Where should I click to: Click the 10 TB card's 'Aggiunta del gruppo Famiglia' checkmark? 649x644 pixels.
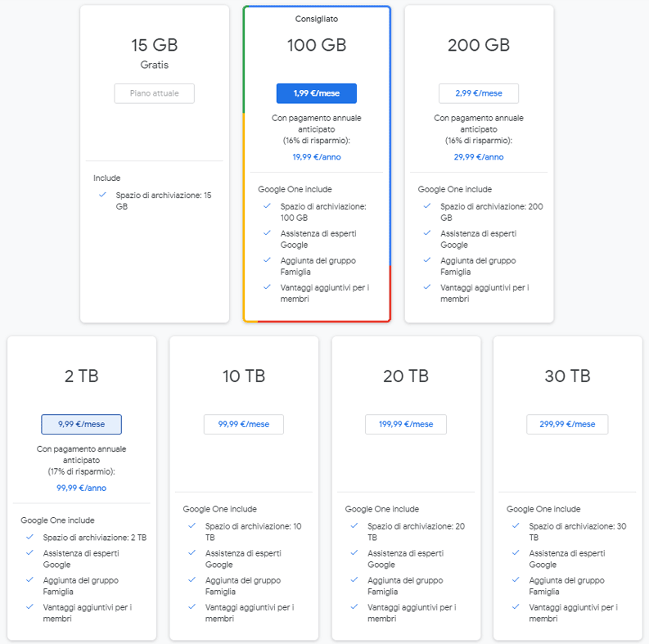click(x=192, y=580)
